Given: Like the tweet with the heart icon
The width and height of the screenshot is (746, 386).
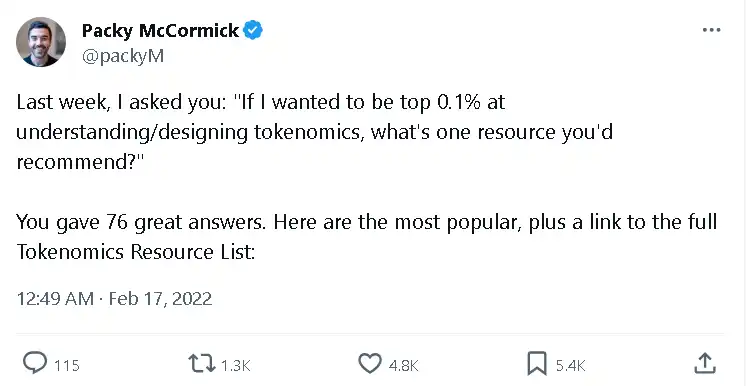Looking at the screenshot, I should click(370, 365).
